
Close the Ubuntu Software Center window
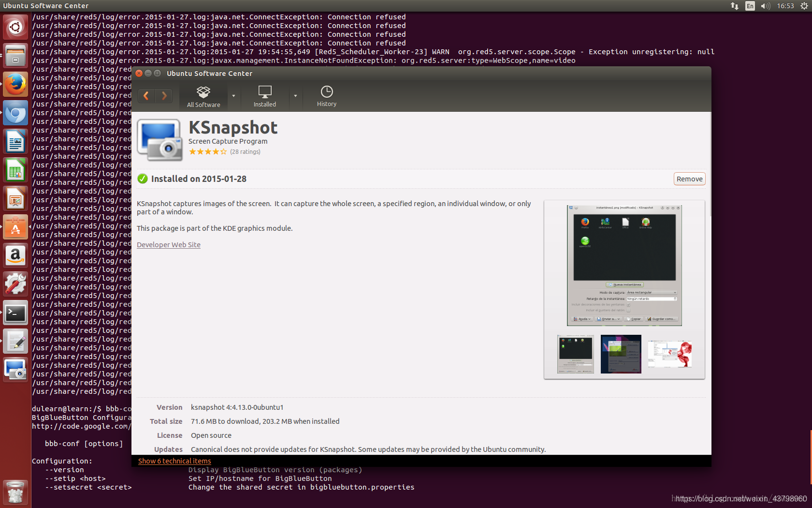click(x=139, y=73)
